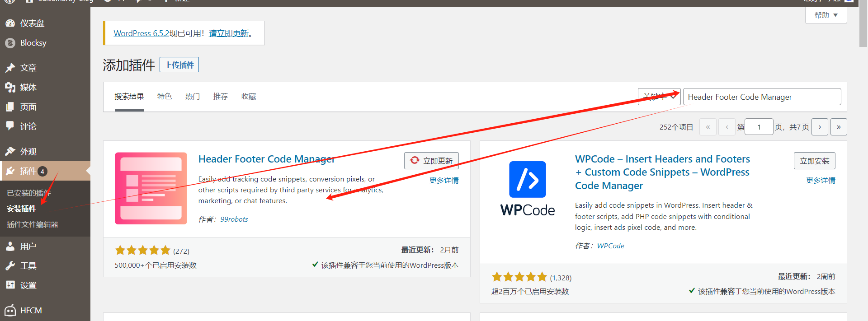Switch to the 热门 tab
This screenshot has height=321, width=868.
(193, 97)
